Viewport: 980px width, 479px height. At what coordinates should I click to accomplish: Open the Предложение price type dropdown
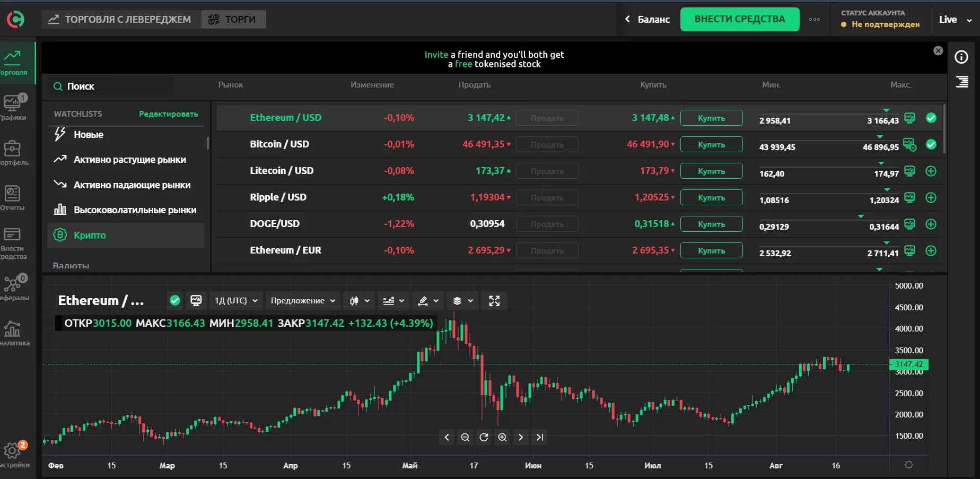point(303,301)
